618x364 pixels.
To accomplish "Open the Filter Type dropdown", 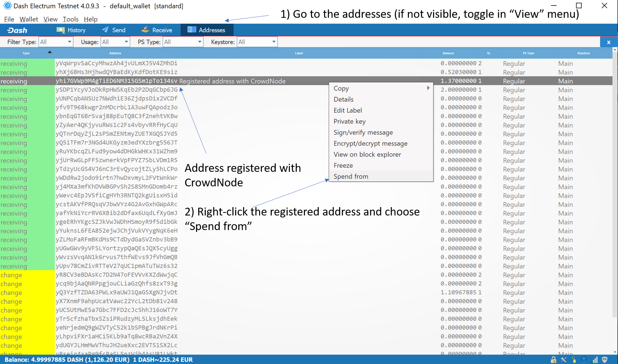I will pos(56,42).
